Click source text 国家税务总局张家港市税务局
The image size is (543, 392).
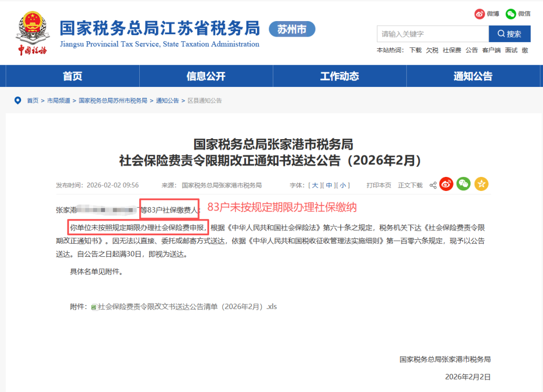tap(222, 185)
